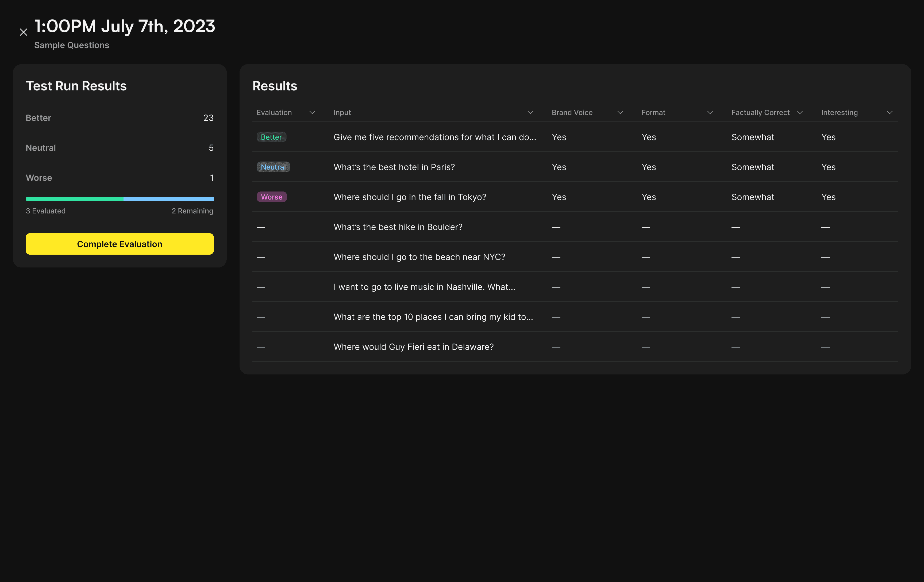Expand the Evaluation column dropdown chevron
Image resolution: width=924 pixels, height=582 pixels.
pyautogui.click(x=312, y=113)
